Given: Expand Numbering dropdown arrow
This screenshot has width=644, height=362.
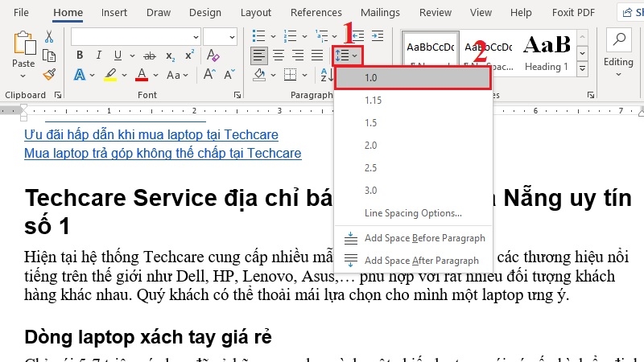Looking at the screenshot, I should click(x=304, y=36).
